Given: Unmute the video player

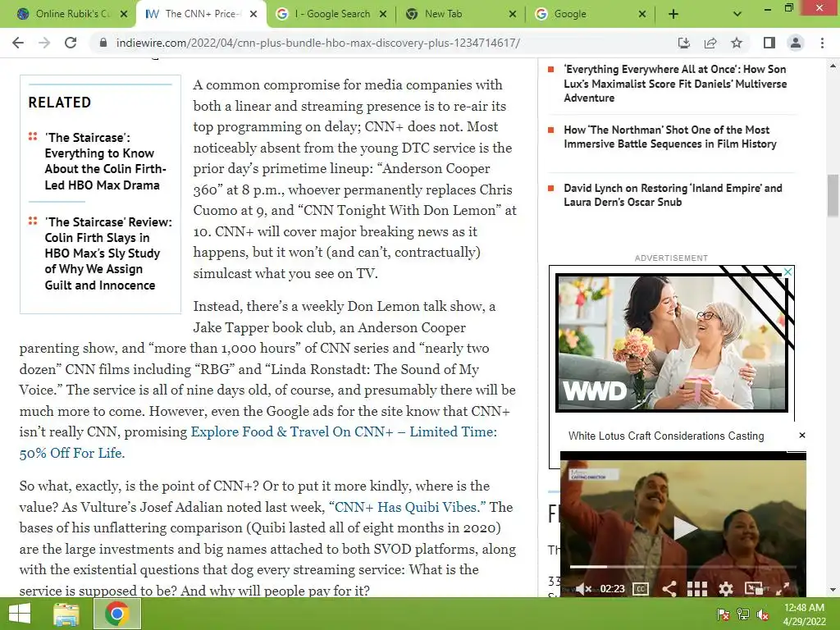Looking at the screenshot, I should pyautogui.click(x=583, y=589).
